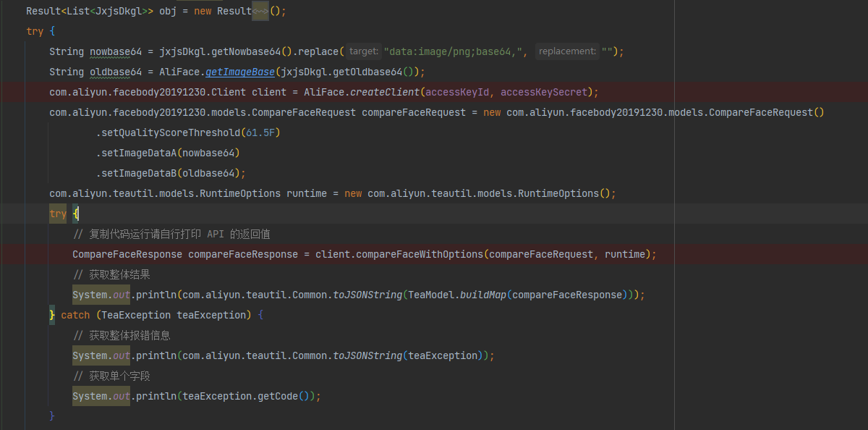Click the getCode method call
Screen dimensions: 868x430
[x=278, y=396]
